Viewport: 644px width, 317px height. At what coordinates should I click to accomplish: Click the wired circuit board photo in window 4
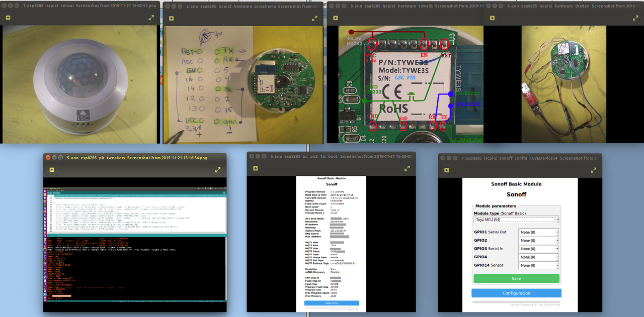(564, 84)
